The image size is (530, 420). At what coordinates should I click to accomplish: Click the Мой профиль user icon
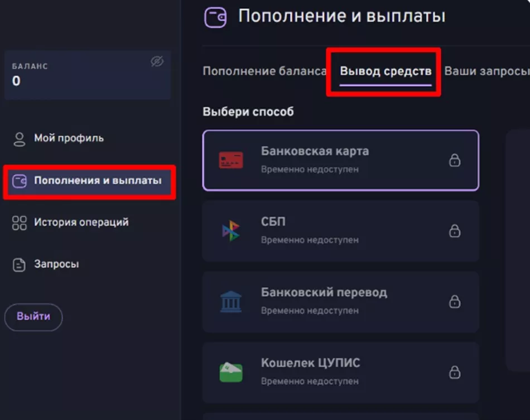tap(20, 139)
